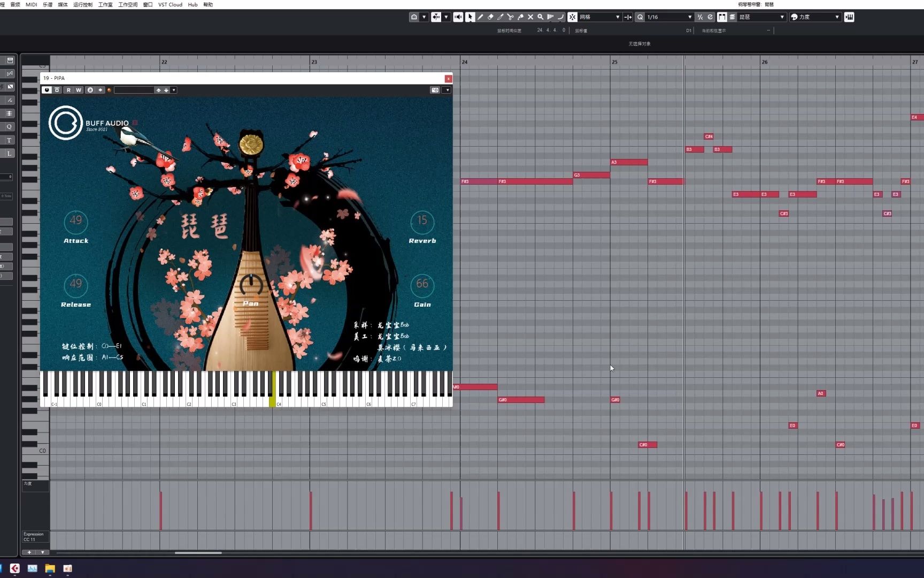Viewport: 924px width, 578px height.
Task: Load previous preset arrow
Action: 158,90
